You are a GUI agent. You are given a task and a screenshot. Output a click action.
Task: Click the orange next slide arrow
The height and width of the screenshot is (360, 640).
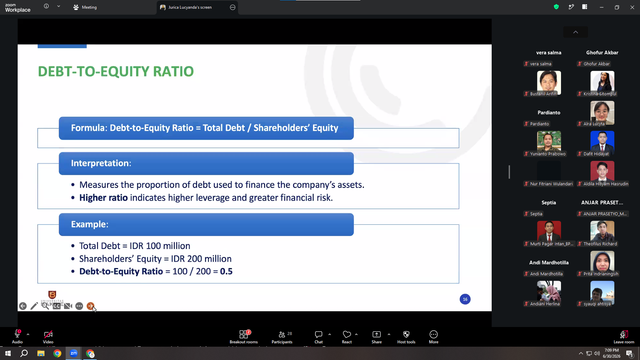(x=91, y=306)
